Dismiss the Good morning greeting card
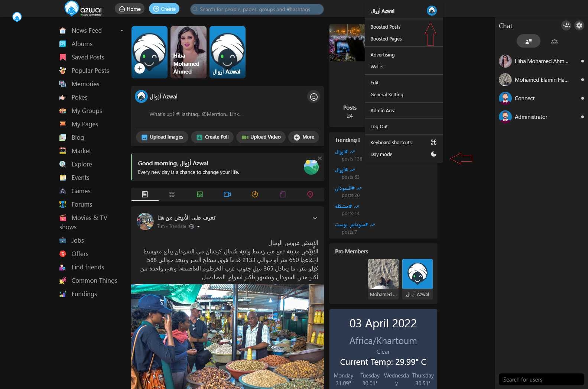The width and height of the screenshot is (588, 389). (320, 158)
